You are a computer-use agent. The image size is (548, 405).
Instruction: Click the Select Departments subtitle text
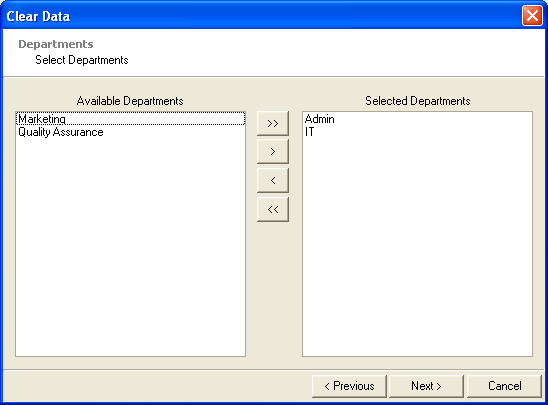pos(82,60)
